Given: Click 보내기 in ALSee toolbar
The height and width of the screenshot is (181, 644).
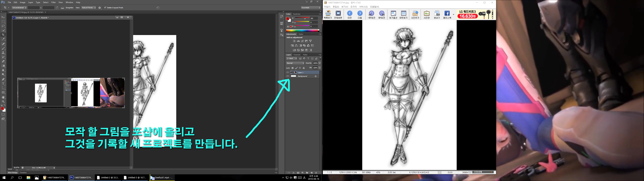Looking at the screenshot, I should click(437, 15).
